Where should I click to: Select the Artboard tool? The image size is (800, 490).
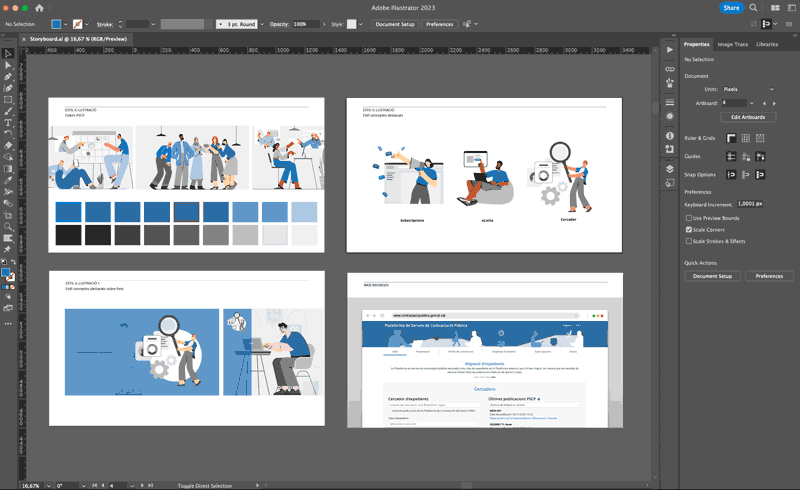point(8,215)
